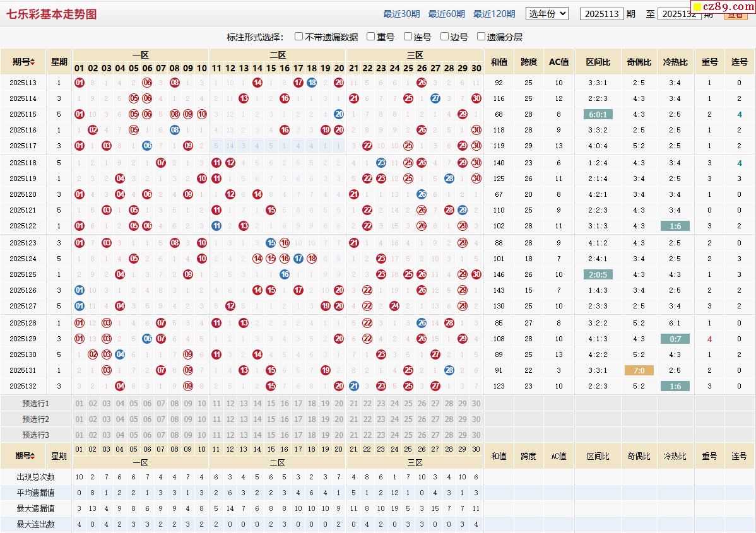This screenshot has height=533, width=756.
Task: Click the 最近60期 link
Action: (x=447, y=14)
